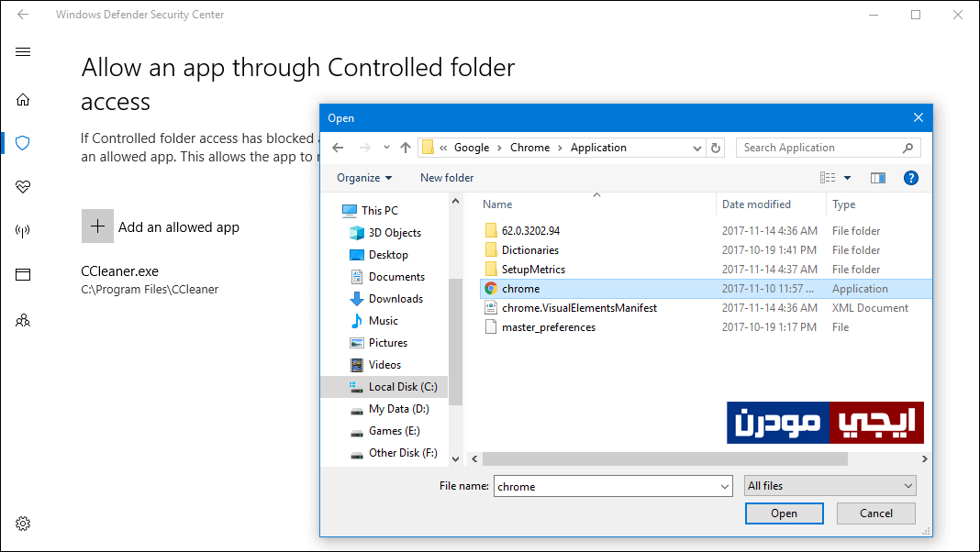Open the hamburger menu in Windows Defender

tap(23, 52)
